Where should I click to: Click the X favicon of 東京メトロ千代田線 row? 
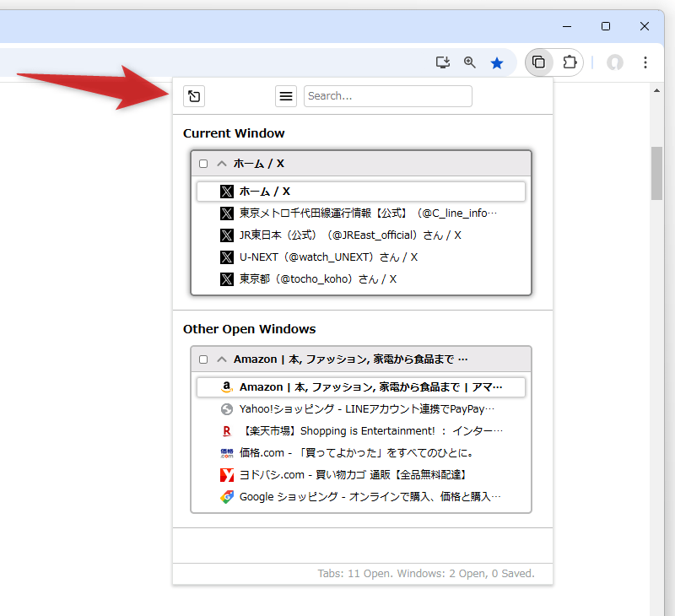227,213
